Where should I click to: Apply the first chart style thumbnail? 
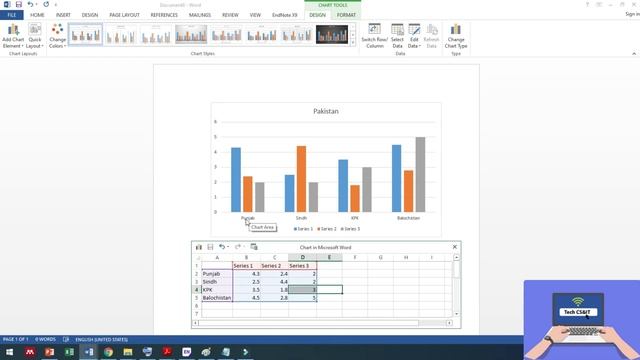point(86,34)
